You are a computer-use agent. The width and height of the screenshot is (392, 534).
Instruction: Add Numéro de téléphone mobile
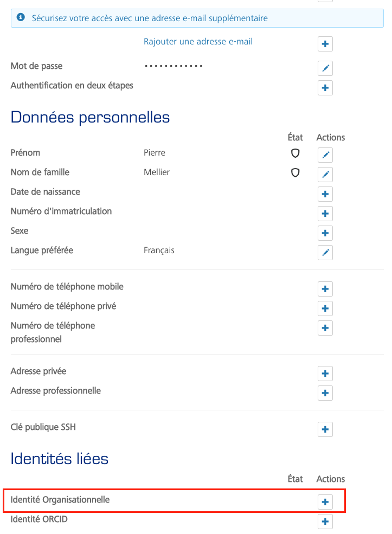[x=325, y=289]
